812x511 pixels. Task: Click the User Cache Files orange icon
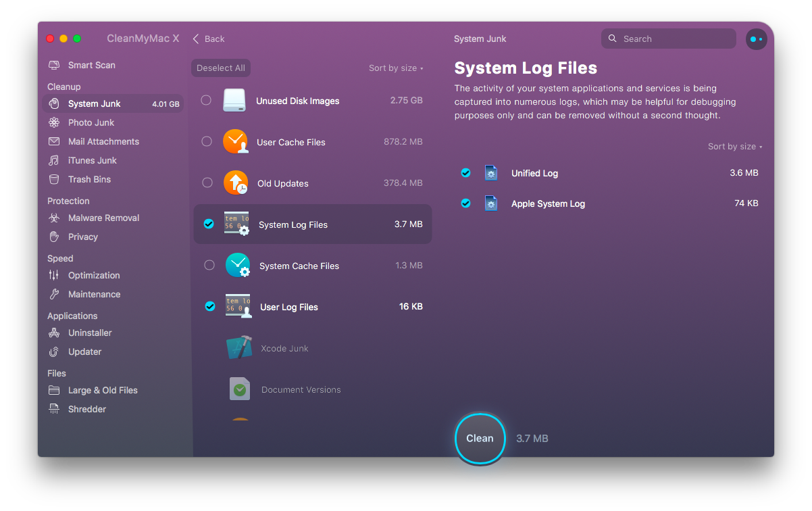click(236, 142)
